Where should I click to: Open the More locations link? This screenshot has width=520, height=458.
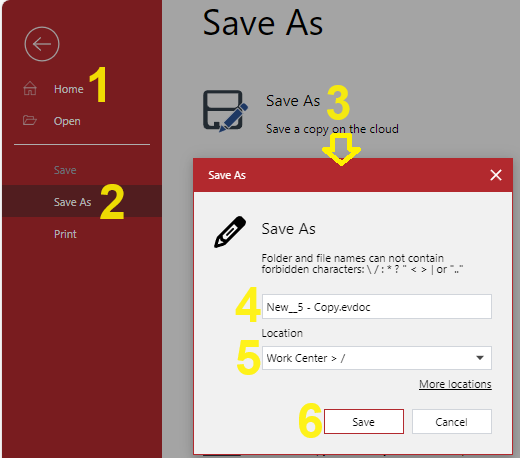(x=455, y=384)
